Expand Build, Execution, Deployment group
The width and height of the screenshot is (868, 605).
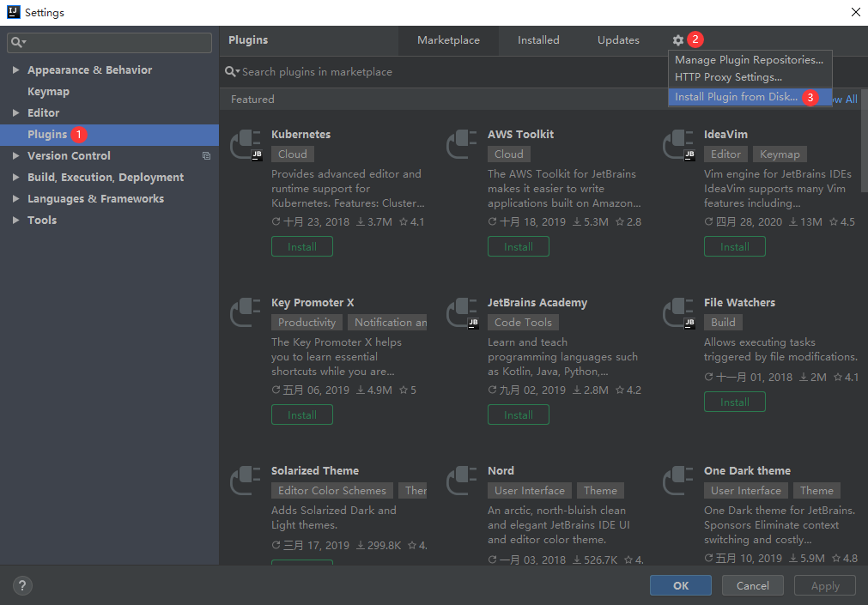(x=16, y=177)
